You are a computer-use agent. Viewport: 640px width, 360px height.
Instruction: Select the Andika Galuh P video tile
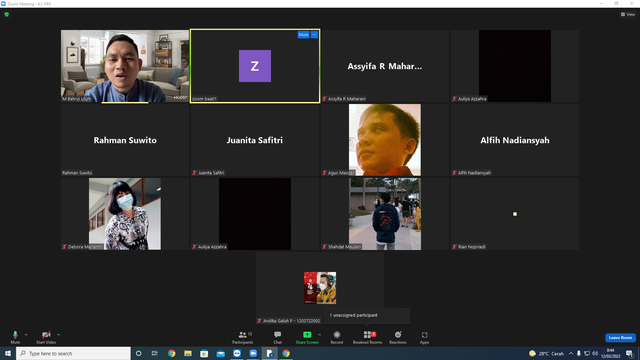pyautogui.click(x=320, y=288)
